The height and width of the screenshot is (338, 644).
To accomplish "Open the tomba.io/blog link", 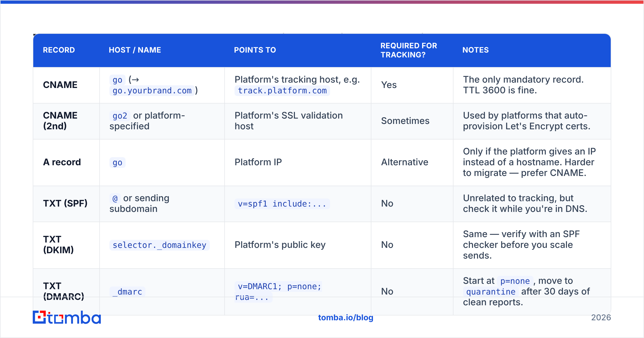I will tap(346, 318).
